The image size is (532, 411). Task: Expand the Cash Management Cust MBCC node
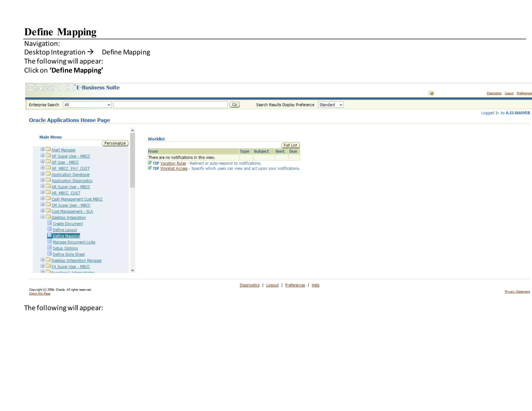coord(42,198)
